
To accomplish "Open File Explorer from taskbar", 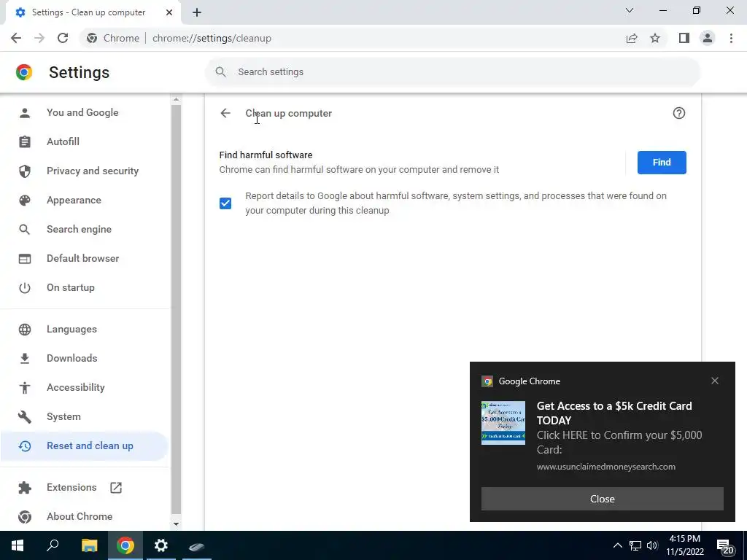I will (x=89, y=545).
